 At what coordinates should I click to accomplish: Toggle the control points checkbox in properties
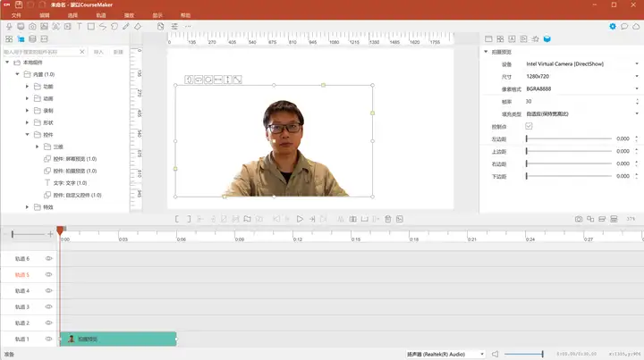click(x=529, y=126)
